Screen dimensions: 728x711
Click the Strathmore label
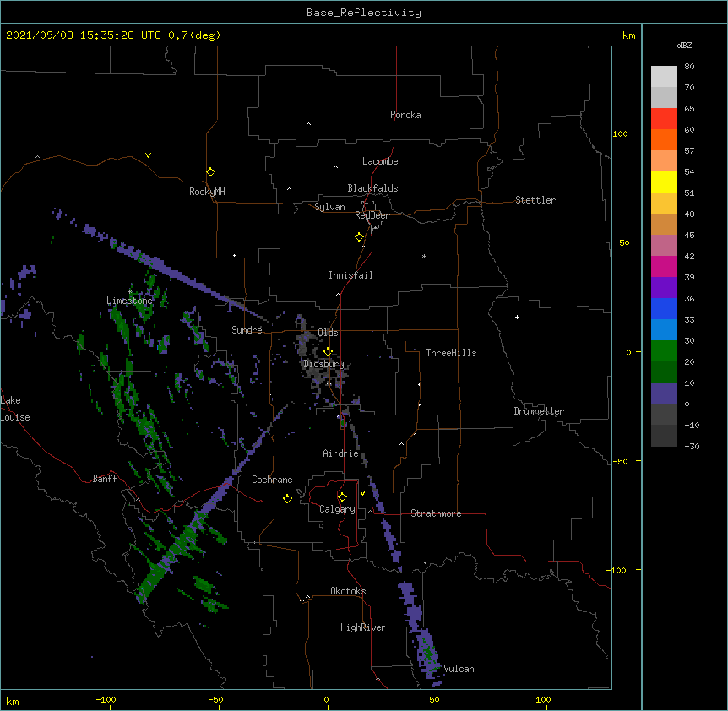pos(436,513)
